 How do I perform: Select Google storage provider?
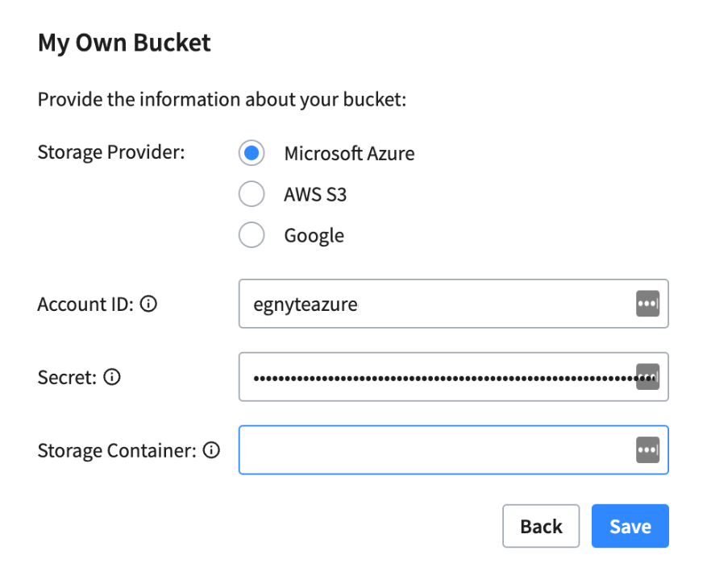(252, 234)
